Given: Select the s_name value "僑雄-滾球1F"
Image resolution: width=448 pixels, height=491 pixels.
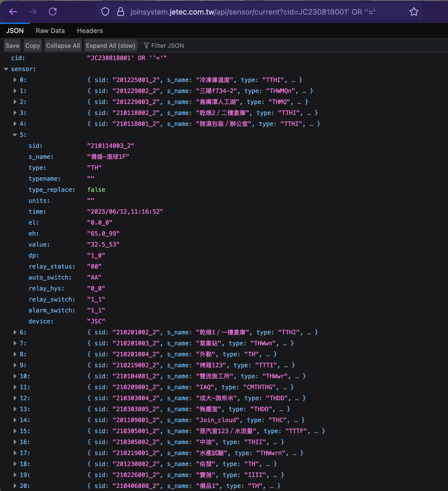Looking at the screenshot, I should click(x=108, y=157).
